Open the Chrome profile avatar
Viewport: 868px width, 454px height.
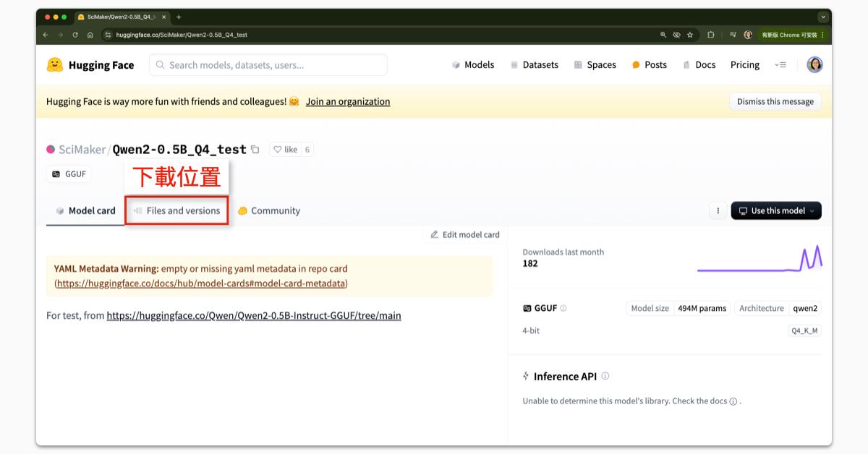(748, 35)
